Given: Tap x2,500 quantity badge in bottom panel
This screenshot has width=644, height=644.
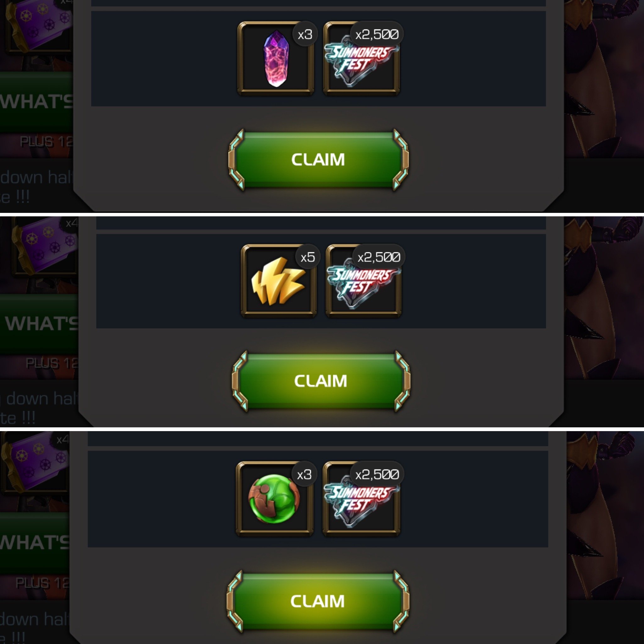Looking at the screenshot, I should 377,474.
